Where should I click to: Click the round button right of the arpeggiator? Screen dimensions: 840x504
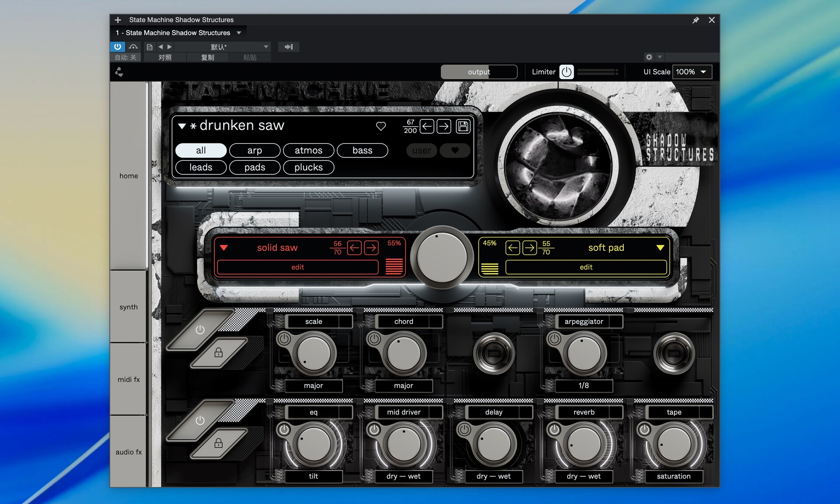coord(674,353)
